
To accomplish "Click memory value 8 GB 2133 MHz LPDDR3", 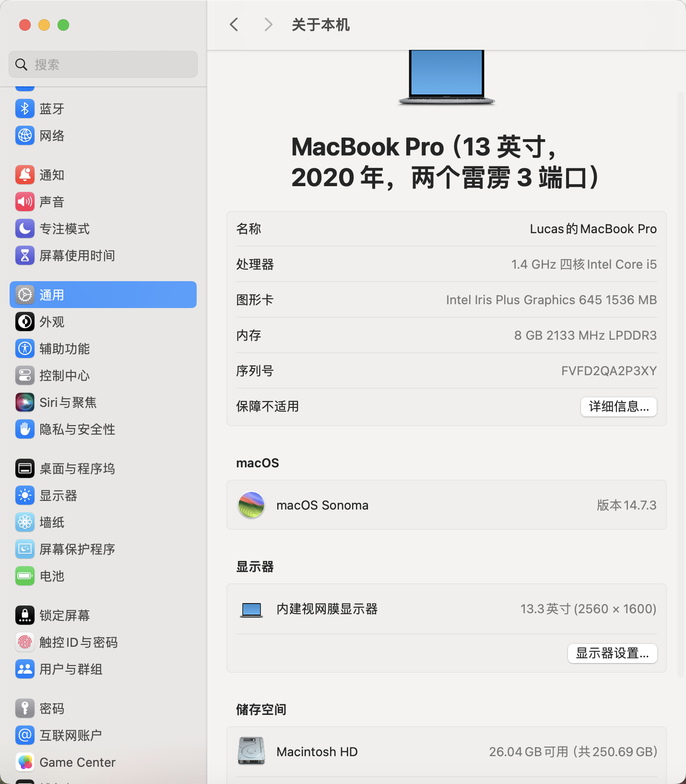I will click(585, 335).
